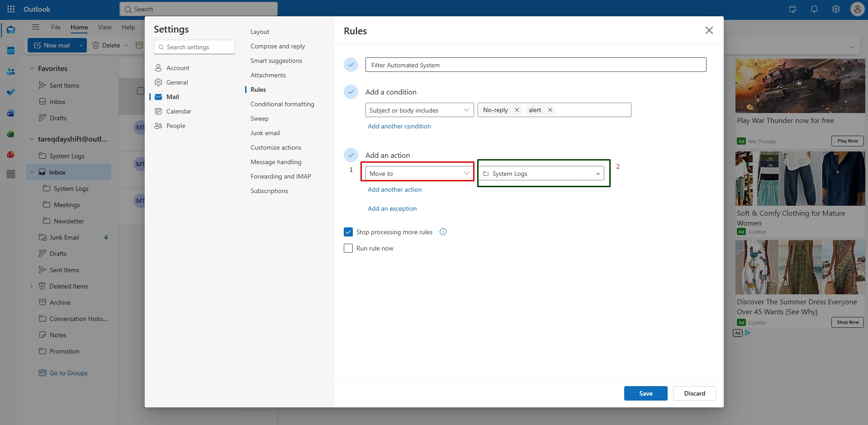Screen dimensions: 868x425
Task: Open the File menu
Action: pos(56,27)
